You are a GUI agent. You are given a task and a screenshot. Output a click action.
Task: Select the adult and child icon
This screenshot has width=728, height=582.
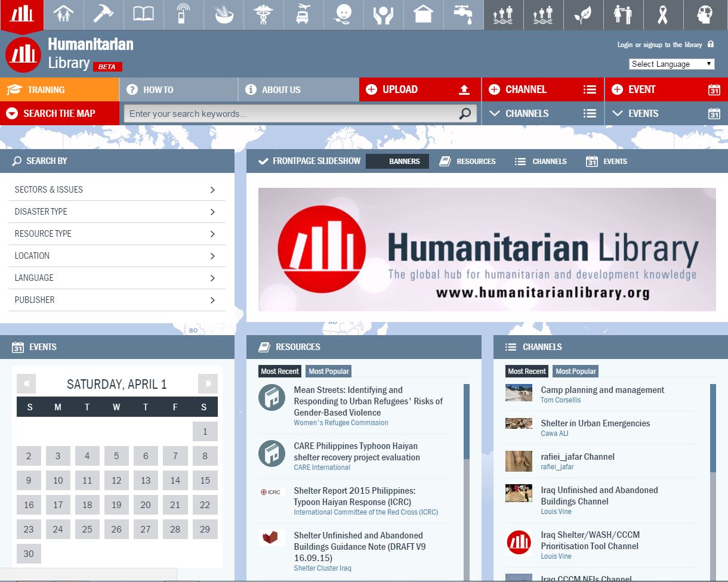(623, 14)
